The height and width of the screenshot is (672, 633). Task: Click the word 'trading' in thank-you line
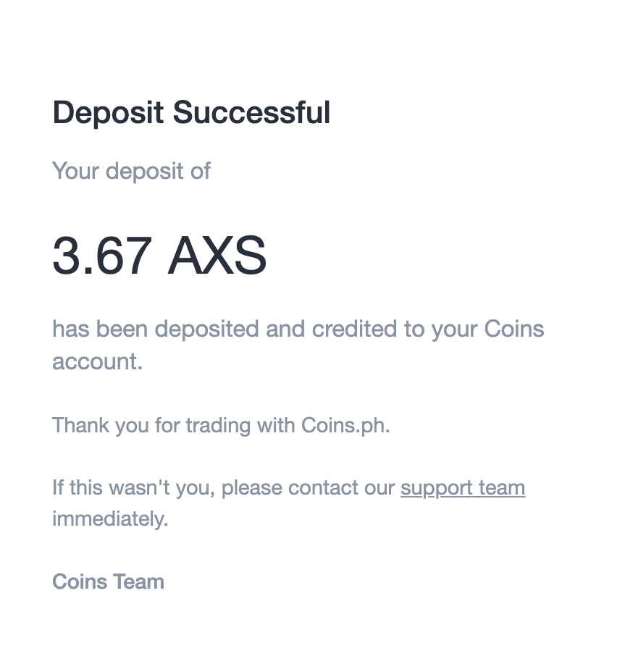[x=218, y=426]
